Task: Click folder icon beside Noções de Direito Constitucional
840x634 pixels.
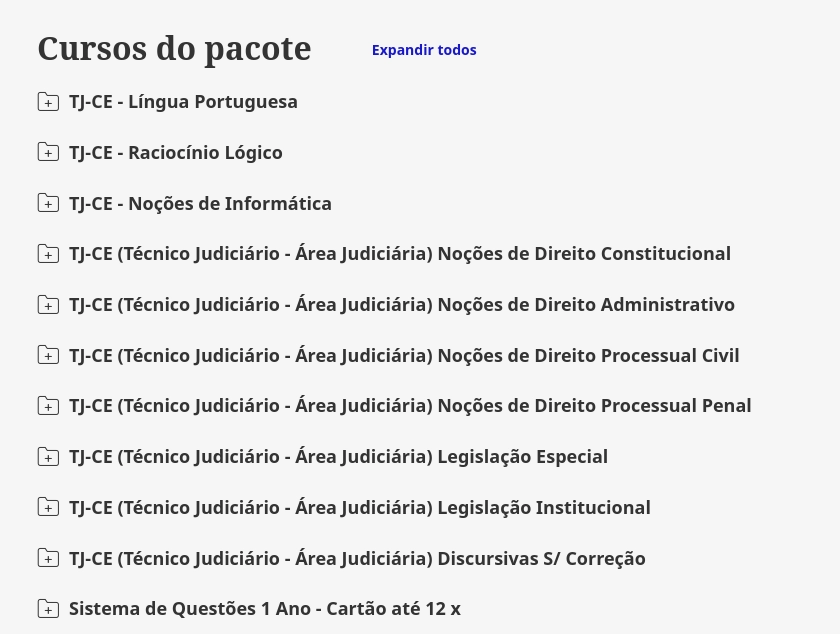Action: point(48,254)
